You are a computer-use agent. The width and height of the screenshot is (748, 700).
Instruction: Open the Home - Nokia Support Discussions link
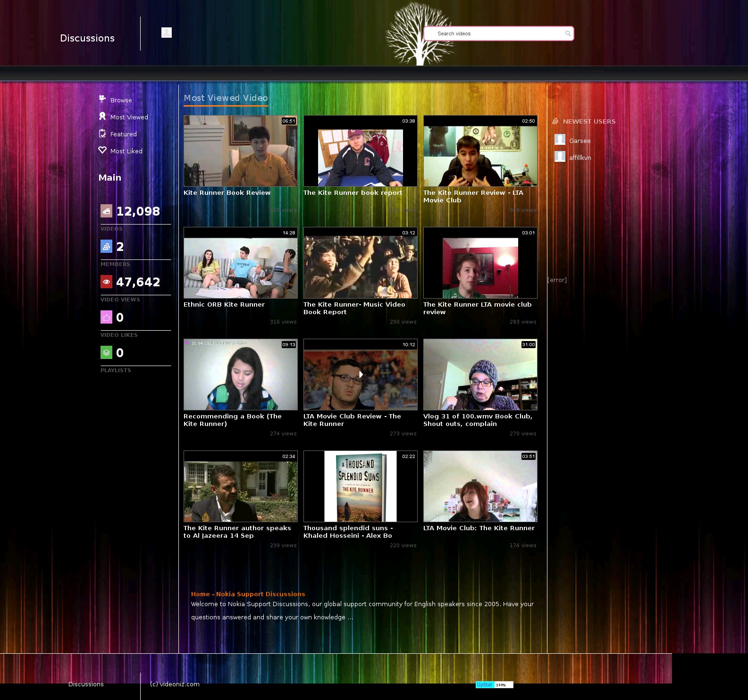248,594
